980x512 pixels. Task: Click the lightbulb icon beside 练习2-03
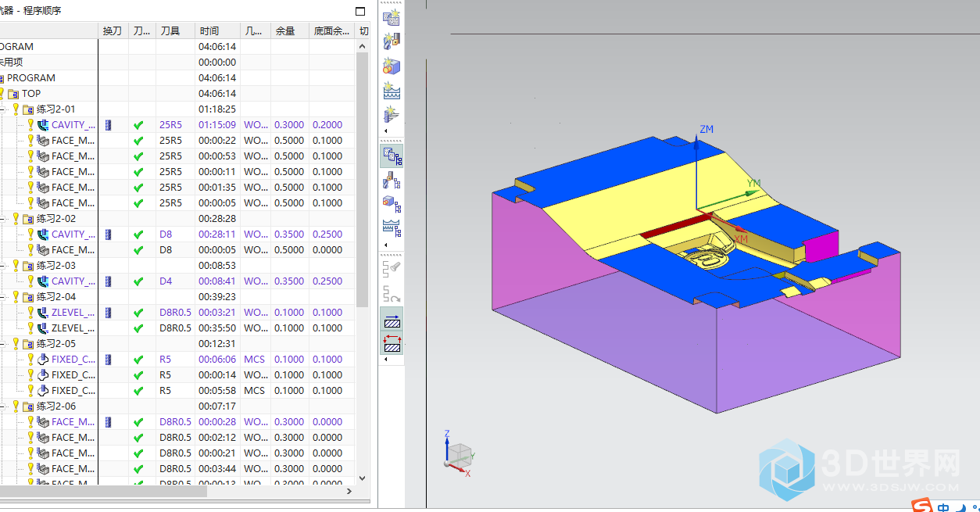[16, 265]
